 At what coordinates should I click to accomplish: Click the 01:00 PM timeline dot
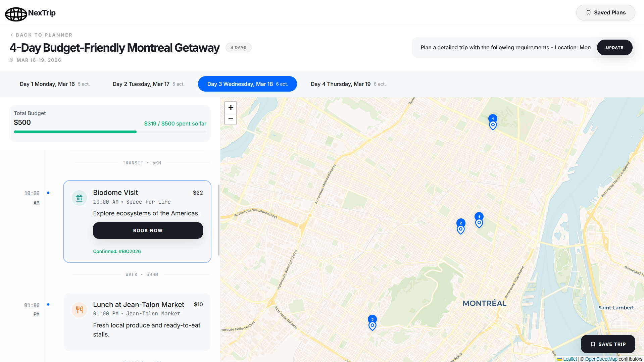point(48,305)
